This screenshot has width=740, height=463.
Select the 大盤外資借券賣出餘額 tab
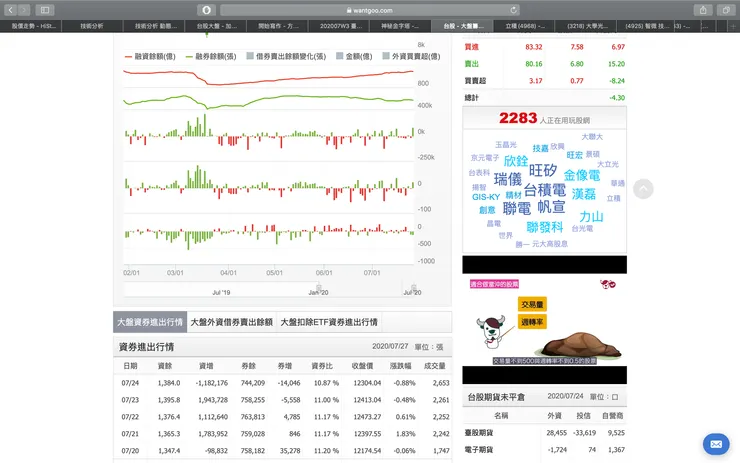(x=232, y=322)
